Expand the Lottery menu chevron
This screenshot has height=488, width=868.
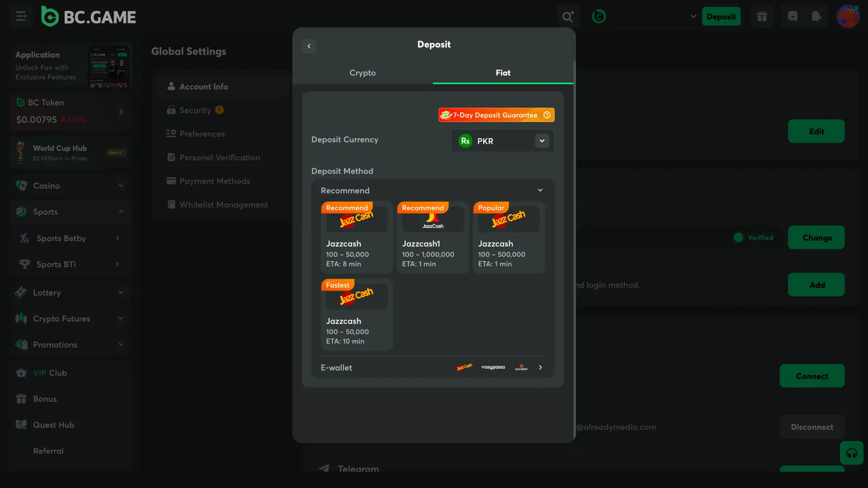coord(121,292)
